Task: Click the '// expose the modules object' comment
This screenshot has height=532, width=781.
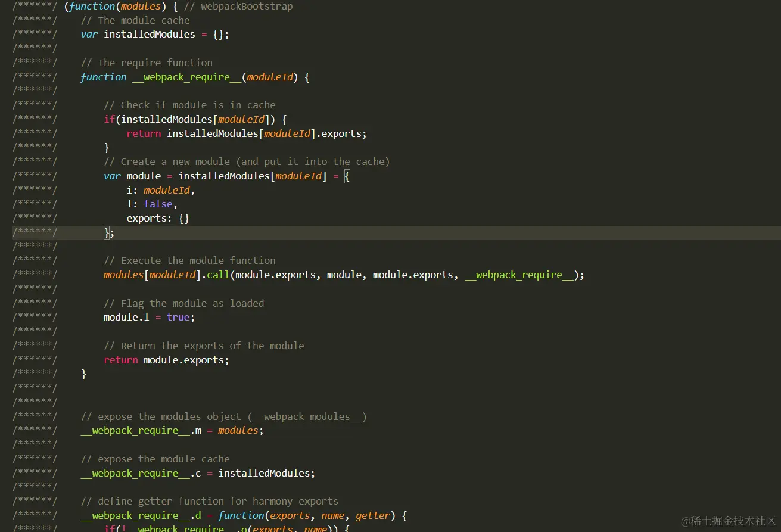Action: tap(224, 416)
